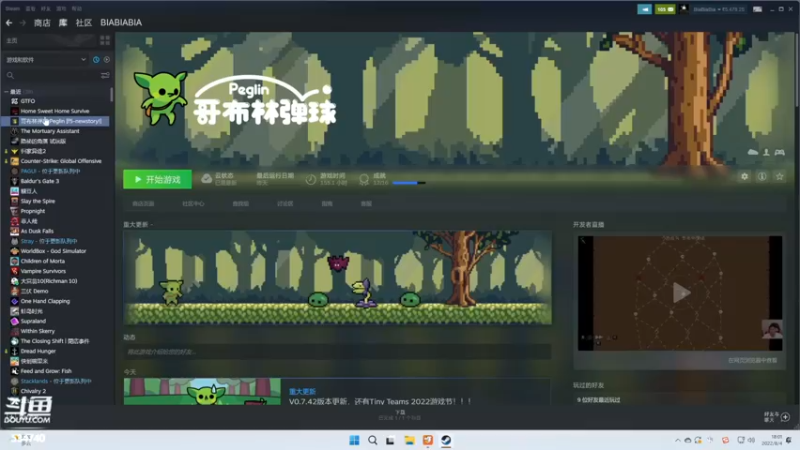Click the cloud saves icon on banner
800x450 pixels.
tap(753, 152)
